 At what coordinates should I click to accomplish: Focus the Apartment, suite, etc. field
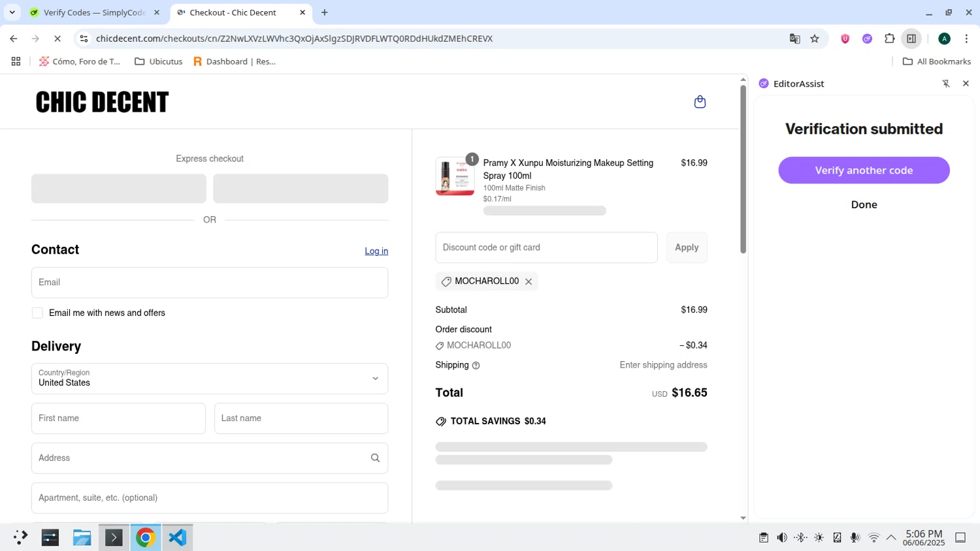click(x=210, y=498)
